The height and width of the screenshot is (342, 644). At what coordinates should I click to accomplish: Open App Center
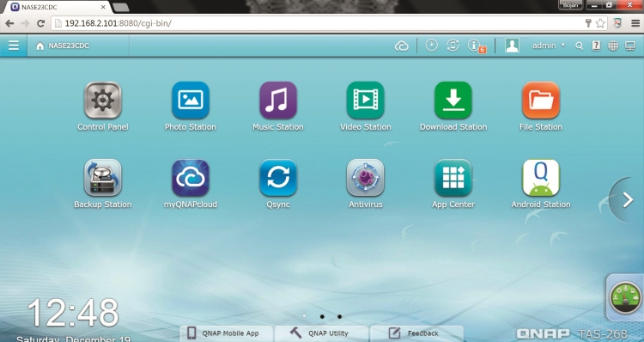point(453,178)
